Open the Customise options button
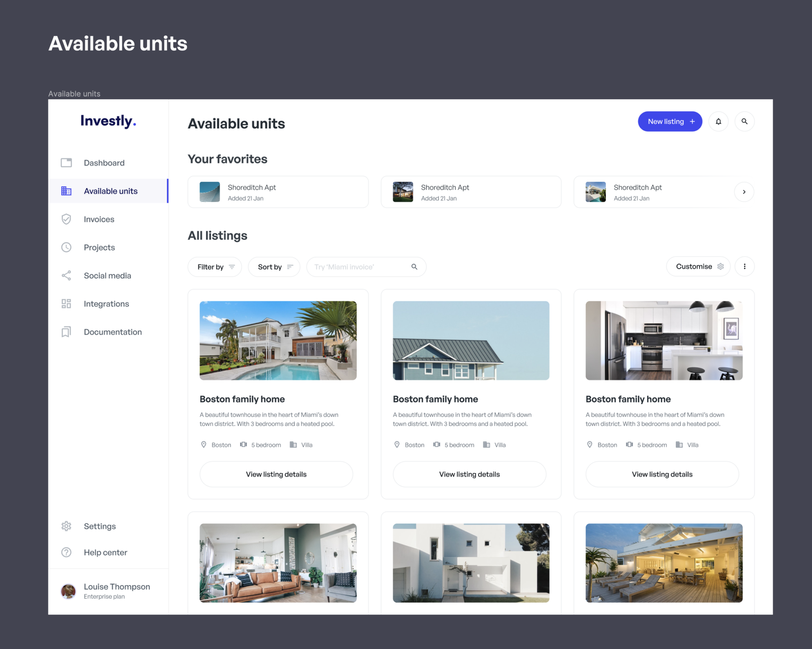Image resolution: width=812 pixels, height=649 pixels. [x=698, y=266]
